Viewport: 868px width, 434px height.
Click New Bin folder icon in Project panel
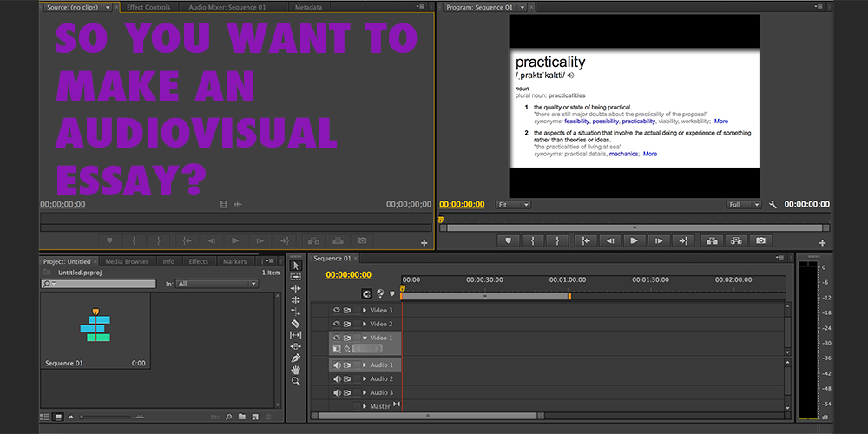(x=241, y=417)
